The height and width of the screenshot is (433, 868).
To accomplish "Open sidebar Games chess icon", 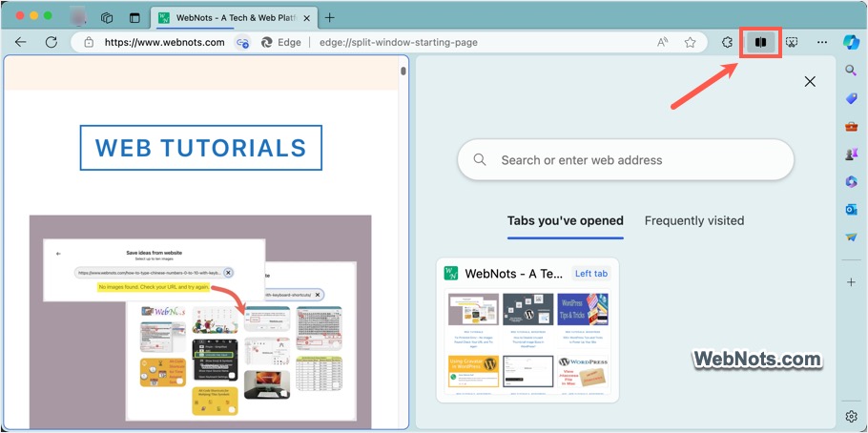I will (852, 155).
